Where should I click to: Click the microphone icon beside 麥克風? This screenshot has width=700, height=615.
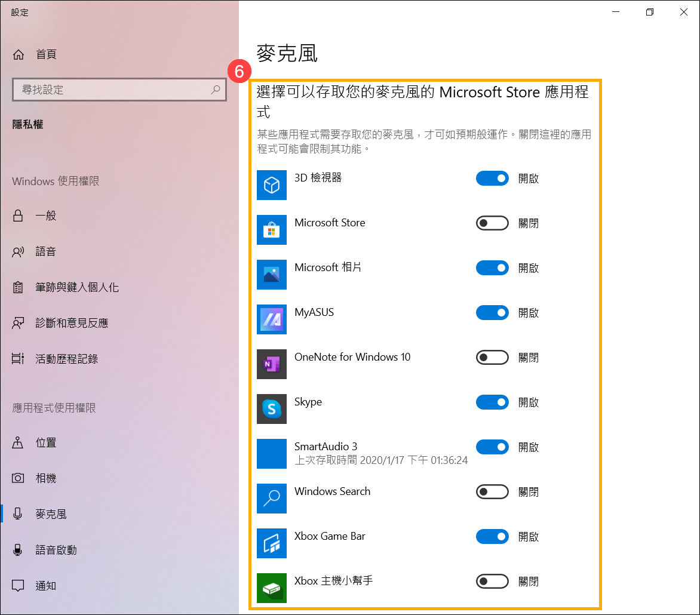(x=18, y=513)
